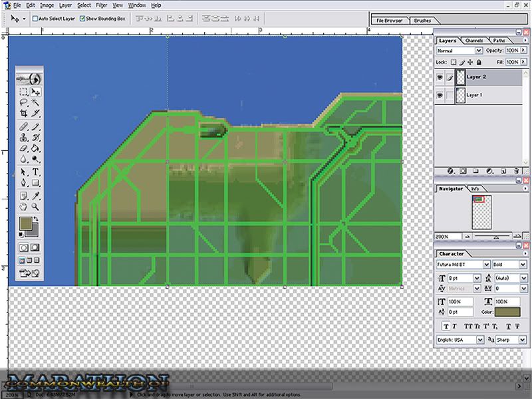
Task: Open the layer Opacity slider arrow
Action: click(523, 51)
